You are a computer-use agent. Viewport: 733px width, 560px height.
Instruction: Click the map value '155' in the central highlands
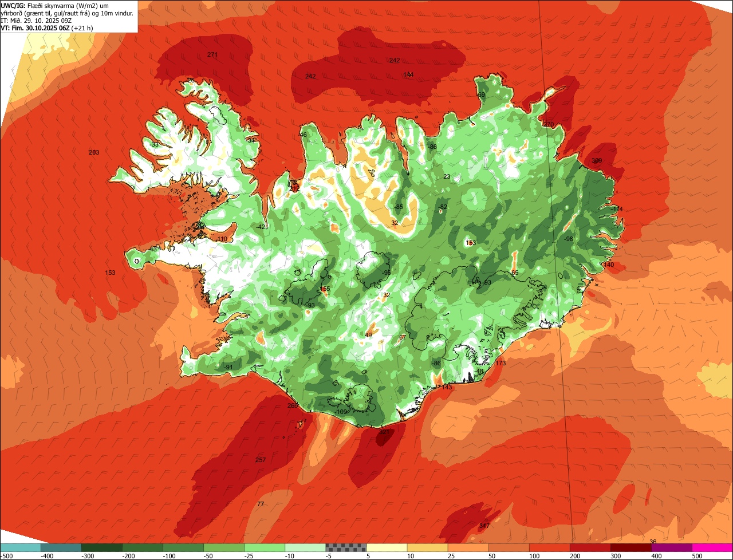(325, 290)
